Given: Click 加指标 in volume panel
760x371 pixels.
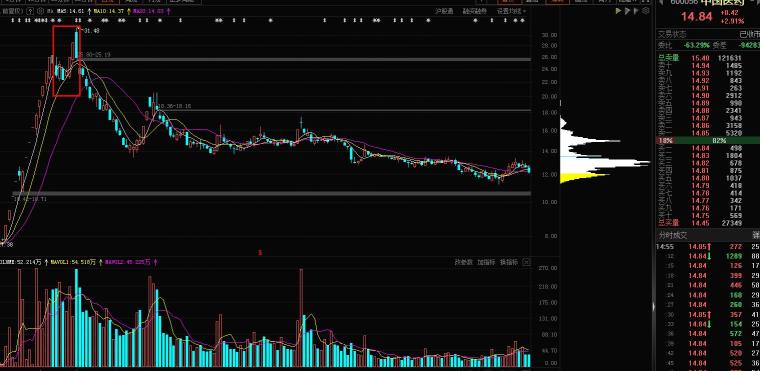Looking at the screenshot, I should (x=486, y=262).
